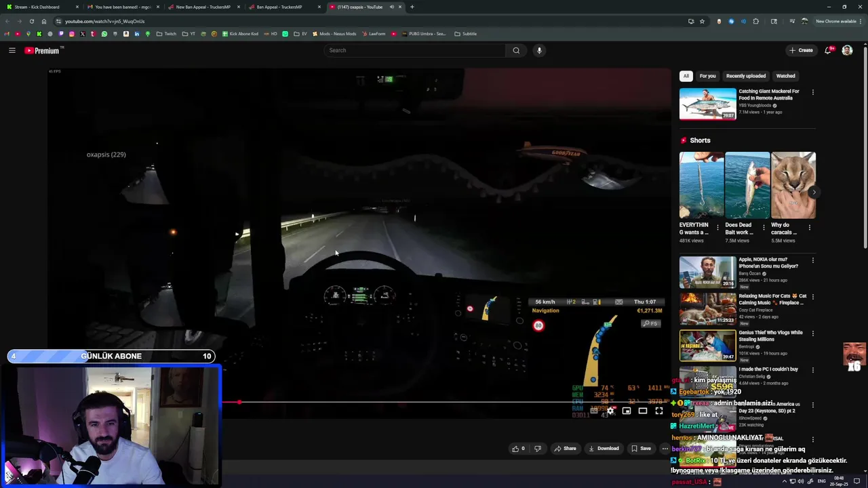Enter full screen on the video
The width and height of the screenshot is (868, 488).
tap(659, 411)
